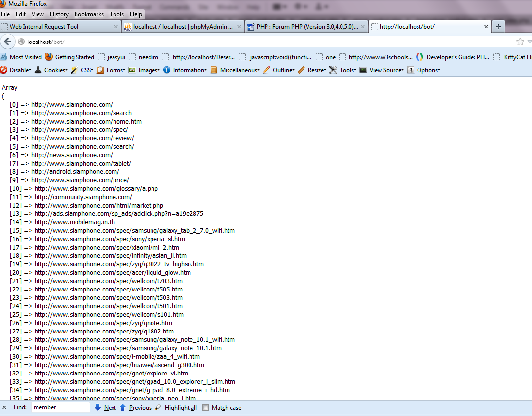532x416 pixels.
Task: Click the Forms clipboard toolbar icon
Action: click(100, 70)
